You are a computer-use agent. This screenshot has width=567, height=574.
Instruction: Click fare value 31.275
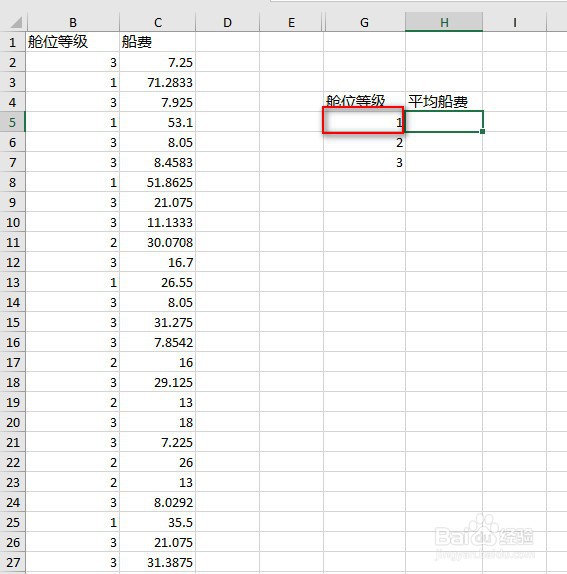pyautogui.click(x=158, y=322)
